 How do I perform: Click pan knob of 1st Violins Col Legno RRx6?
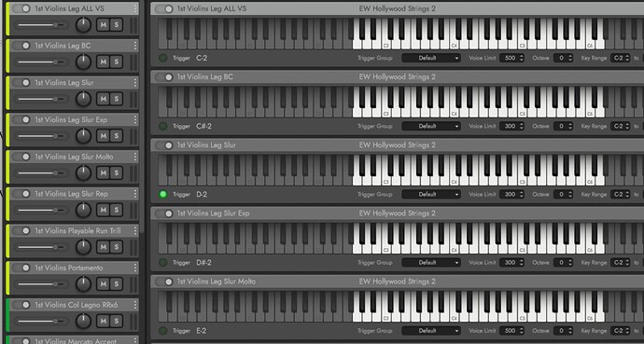83,321
